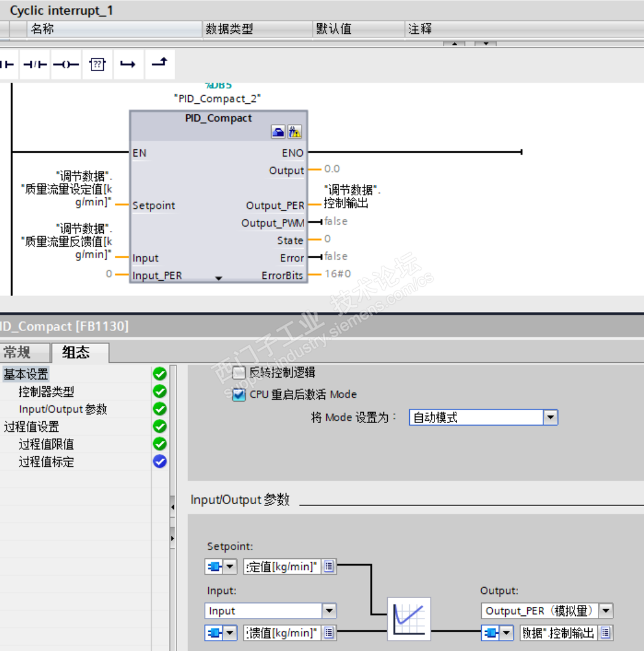This screenshot has height=651, width=644.
Task: Collapse interface table with up arrow
Action: click(x=455, y=44)
